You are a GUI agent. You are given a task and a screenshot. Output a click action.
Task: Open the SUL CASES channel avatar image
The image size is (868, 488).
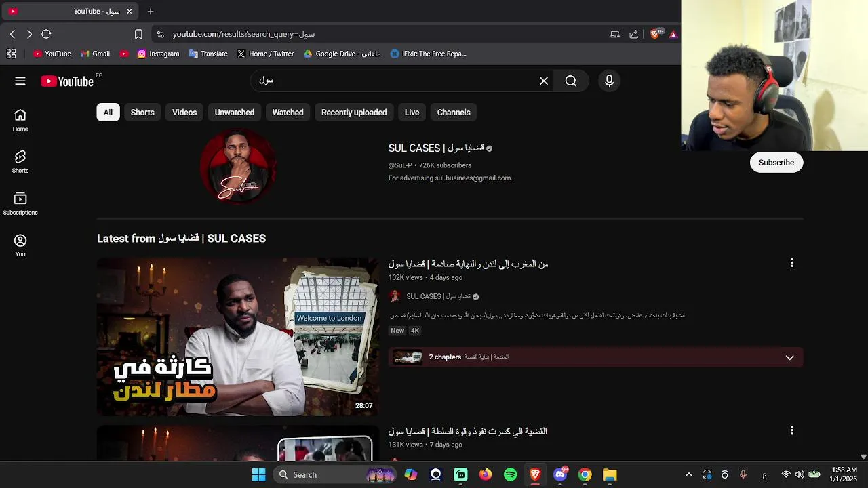[238, 166]
